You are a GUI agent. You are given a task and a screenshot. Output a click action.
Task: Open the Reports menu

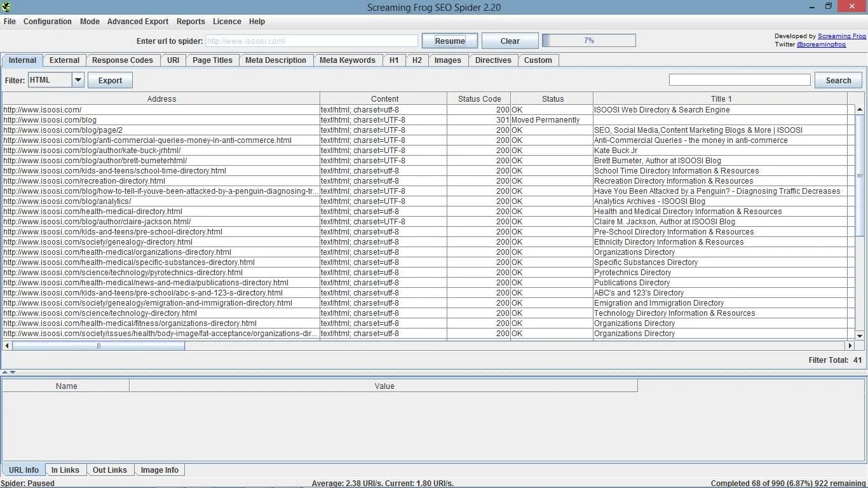pos(191,21)
